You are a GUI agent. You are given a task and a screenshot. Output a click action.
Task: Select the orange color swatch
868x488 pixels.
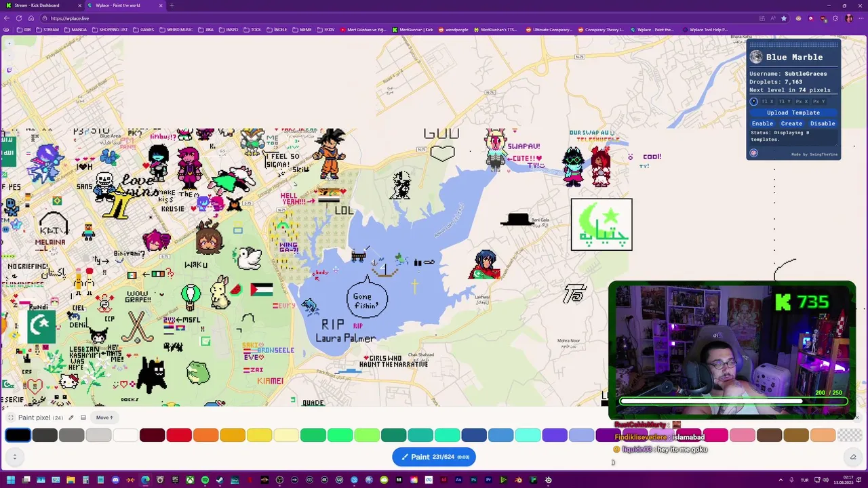point(205,435)
